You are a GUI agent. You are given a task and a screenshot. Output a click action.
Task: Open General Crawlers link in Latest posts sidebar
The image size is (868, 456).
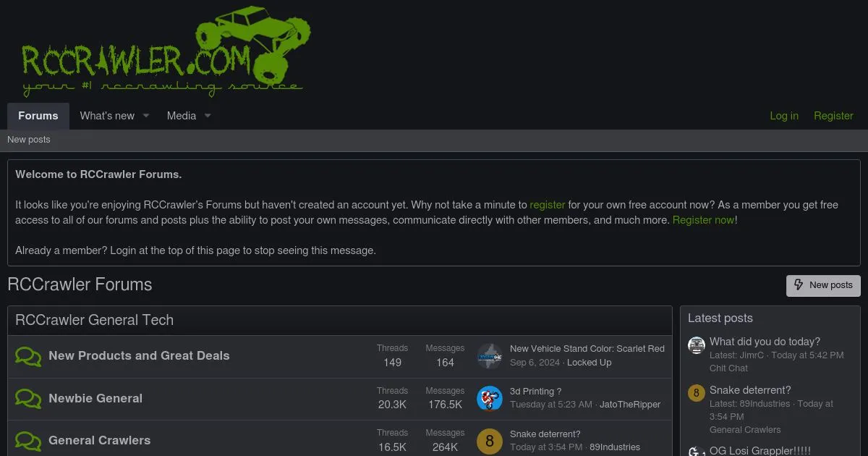[745, 430]
